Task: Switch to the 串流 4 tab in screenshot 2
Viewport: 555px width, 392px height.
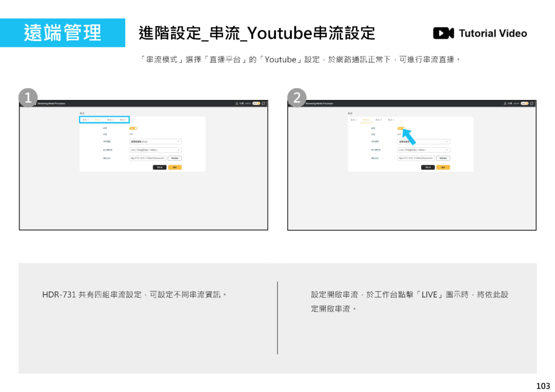Action: point(391,120)
